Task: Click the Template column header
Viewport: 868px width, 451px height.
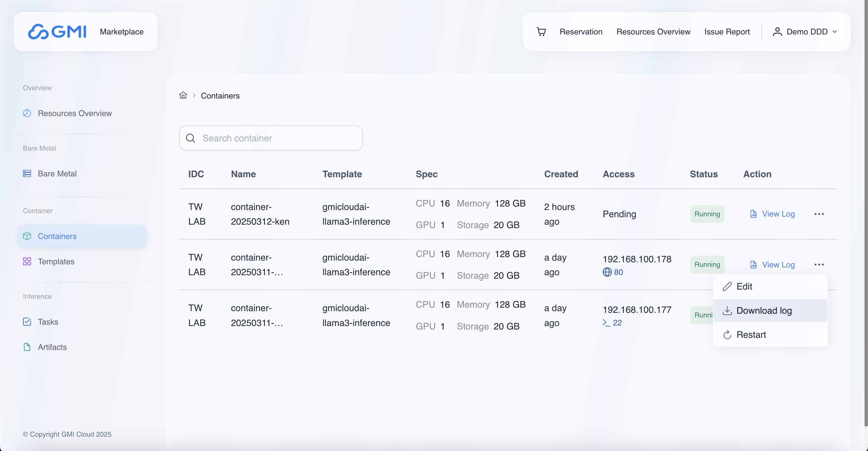Action: pyautogui.click(x=342, y=174)
